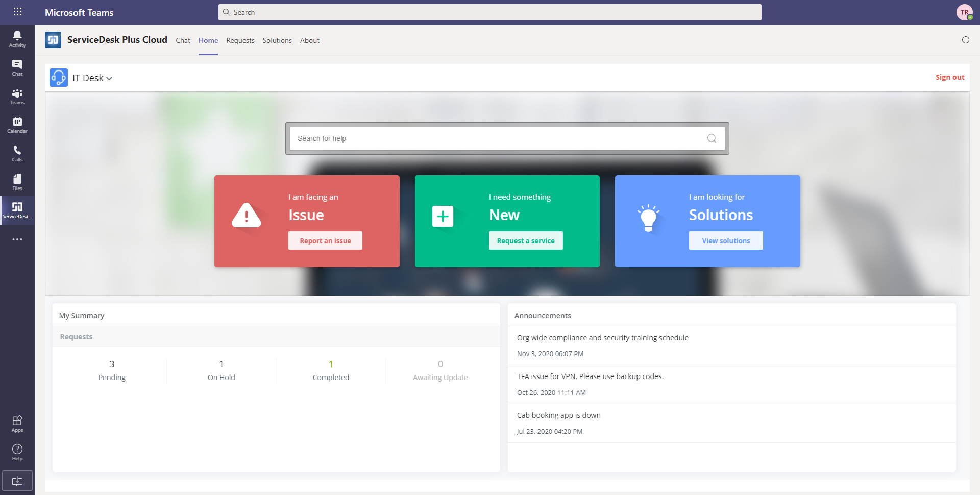Click Report an issue button
This screenshot has height=495, width=980.
coord(325,241)
